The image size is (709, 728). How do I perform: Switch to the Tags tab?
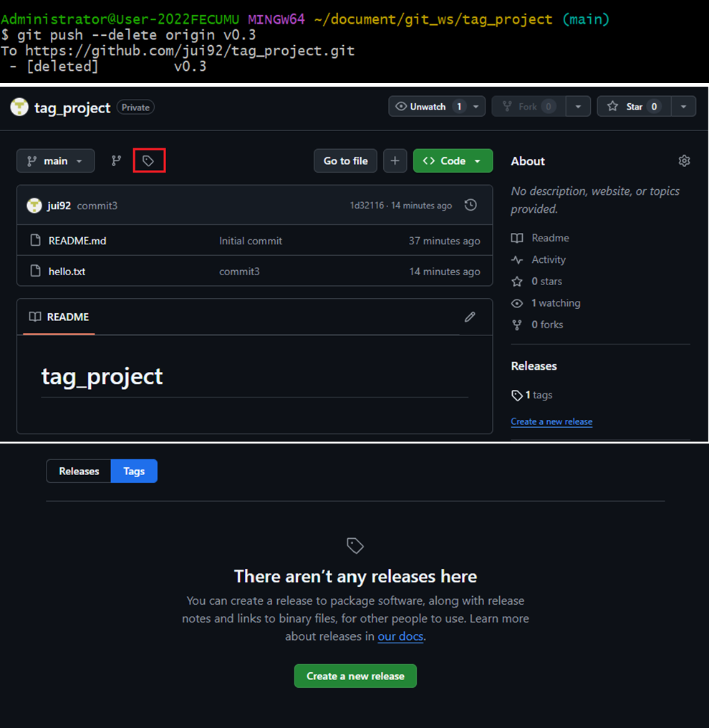pyautogui.click(x=134, y=471)
